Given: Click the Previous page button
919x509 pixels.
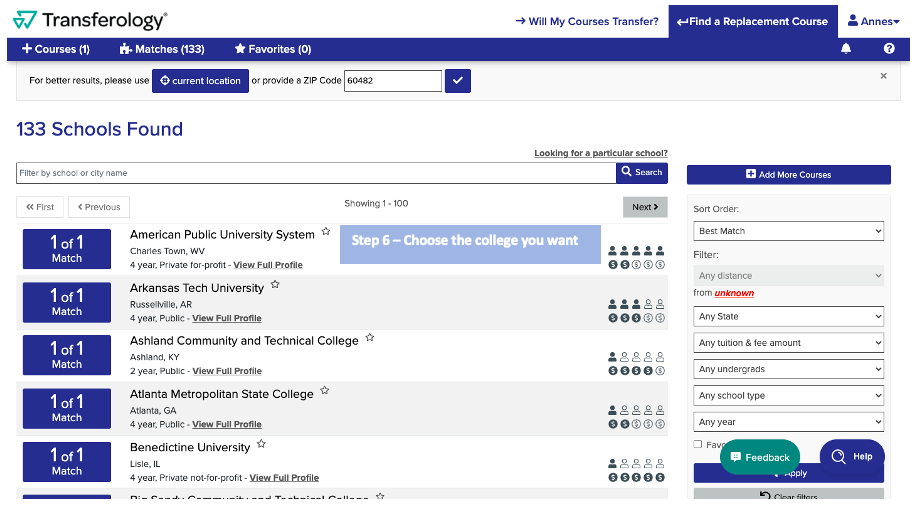Looking at the screenshot, I should [99, 207].
